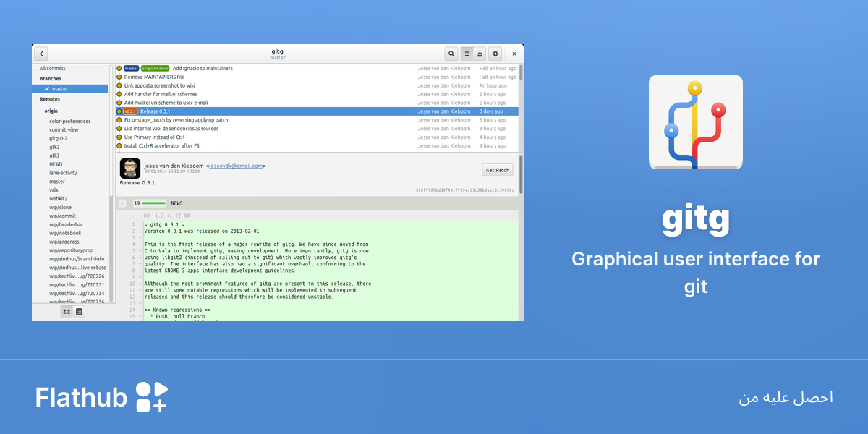Select the color-preferences remote branch

70,122
